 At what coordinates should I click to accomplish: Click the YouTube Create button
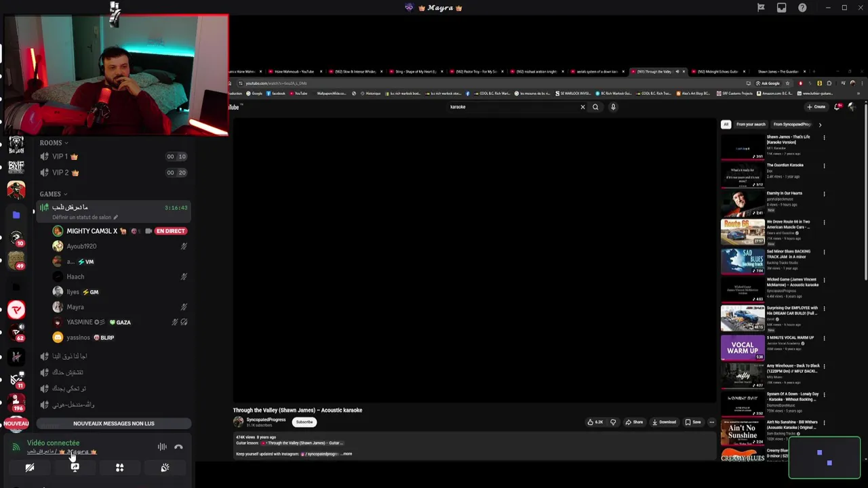pos(816,107)
